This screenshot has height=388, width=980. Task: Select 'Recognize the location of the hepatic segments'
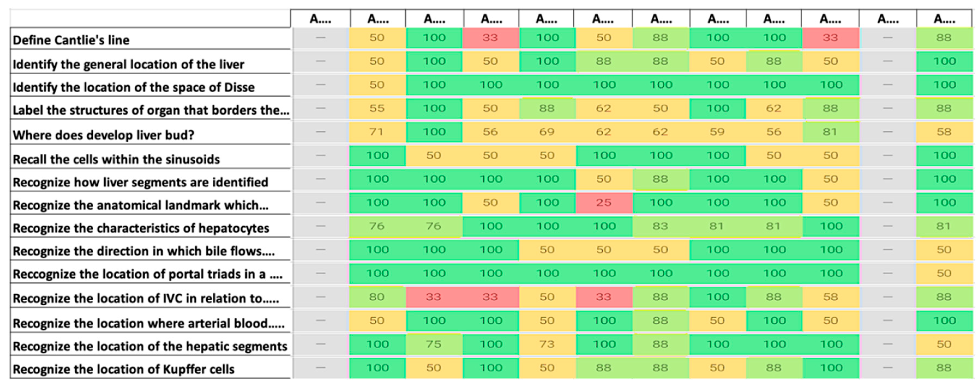click(x=150, y=346)
